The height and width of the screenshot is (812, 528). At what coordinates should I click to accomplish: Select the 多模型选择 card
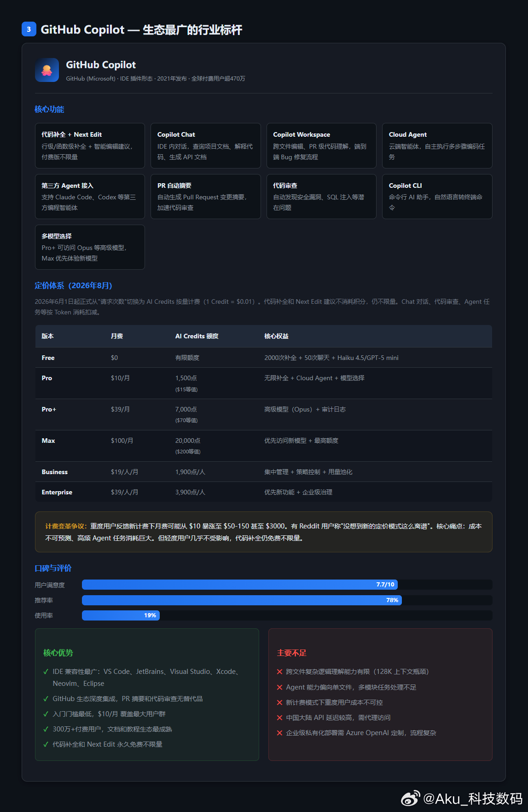tap(90, 247)
